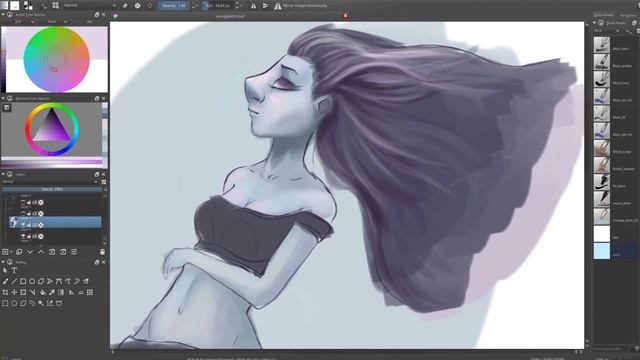Float the Layers docker panel

[97, 174]
